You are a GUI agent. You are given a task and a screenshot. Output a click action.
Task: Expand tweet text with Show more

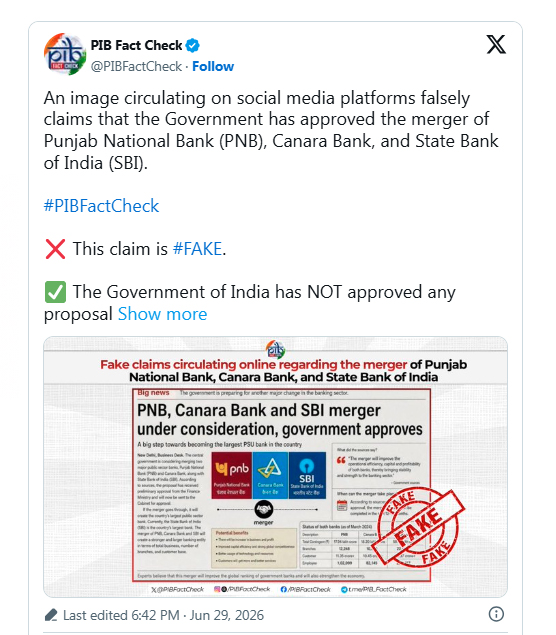[162, 314]
